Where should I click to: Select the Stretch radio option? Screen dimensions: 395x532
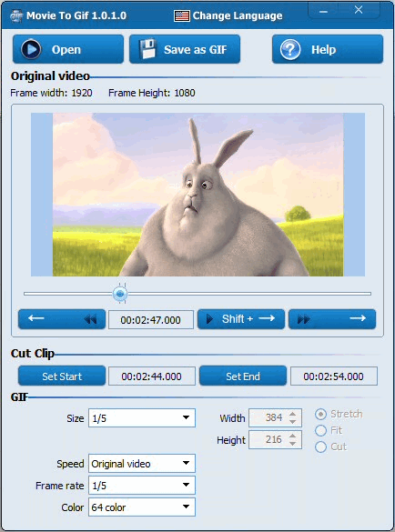point(320,415)
